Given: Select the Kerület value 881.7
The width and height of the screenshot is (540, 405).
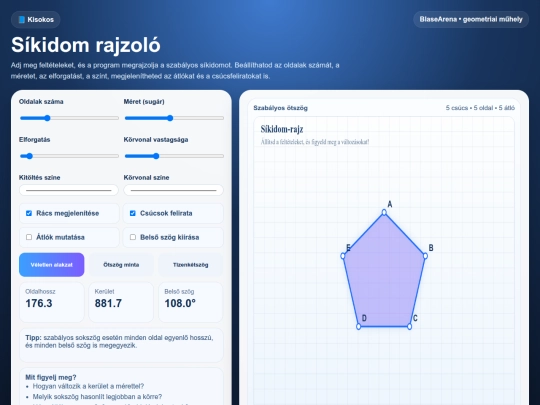Looking at the screenshot, I should [x=108, y=303].
